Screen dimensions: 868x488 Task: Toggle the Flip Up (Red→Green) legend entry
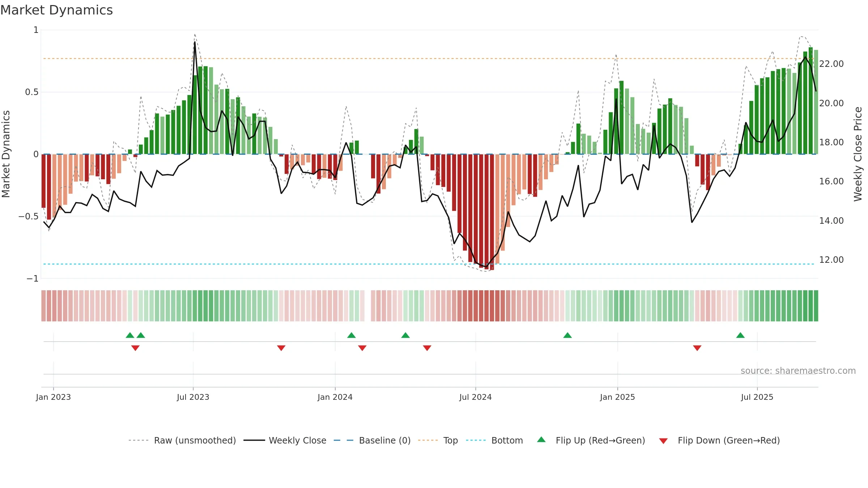click(591, 440)
